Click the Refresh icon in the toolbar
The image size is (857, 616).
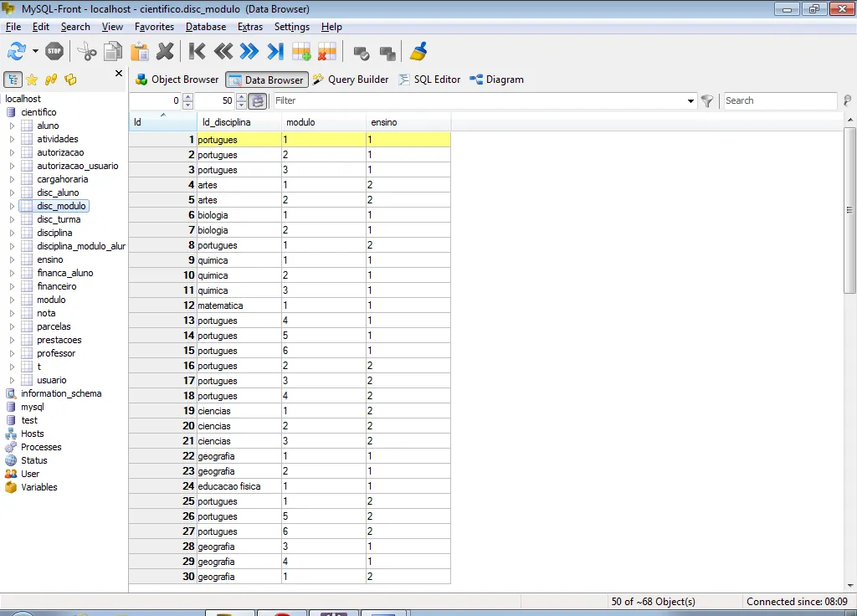coord(16,51)
